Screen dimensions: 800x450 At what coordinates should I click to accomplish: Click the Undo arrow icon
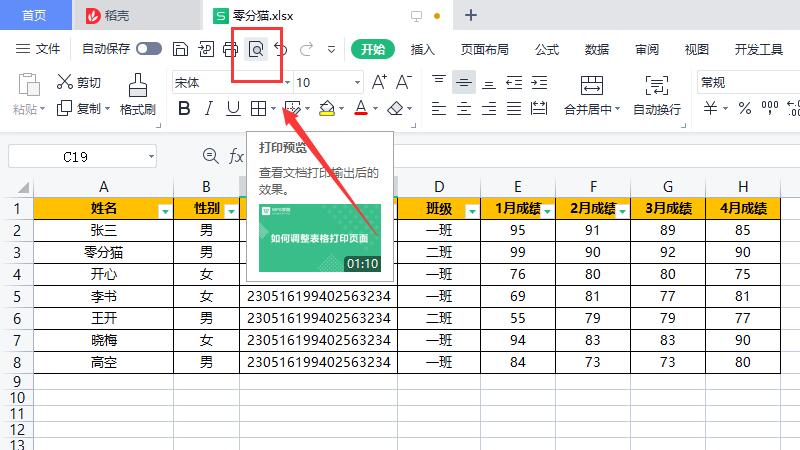point(282,49)
